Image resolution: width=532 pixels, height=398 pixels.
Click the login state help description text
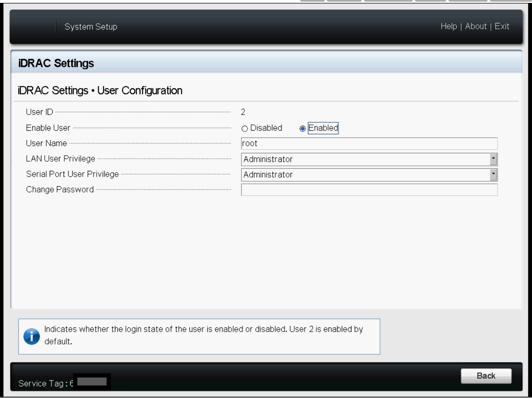point(204,335)
